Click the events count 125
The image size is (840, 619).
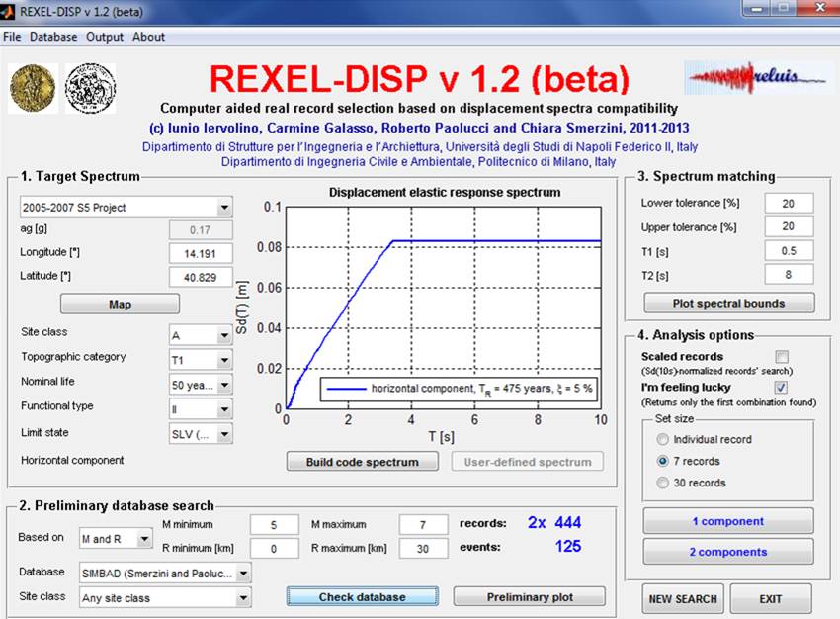pyautogui.click(x=568, y=546)
